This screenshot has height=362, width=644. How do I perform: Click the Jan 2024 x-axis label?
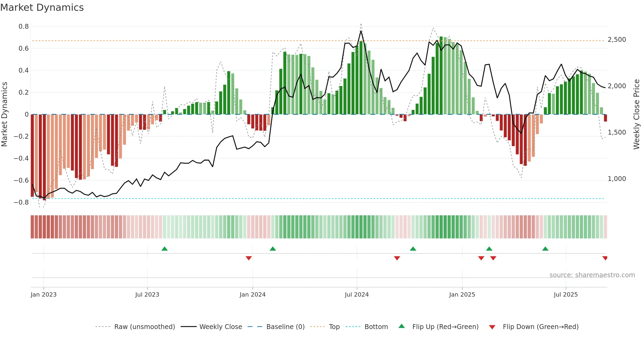(253, 294)
